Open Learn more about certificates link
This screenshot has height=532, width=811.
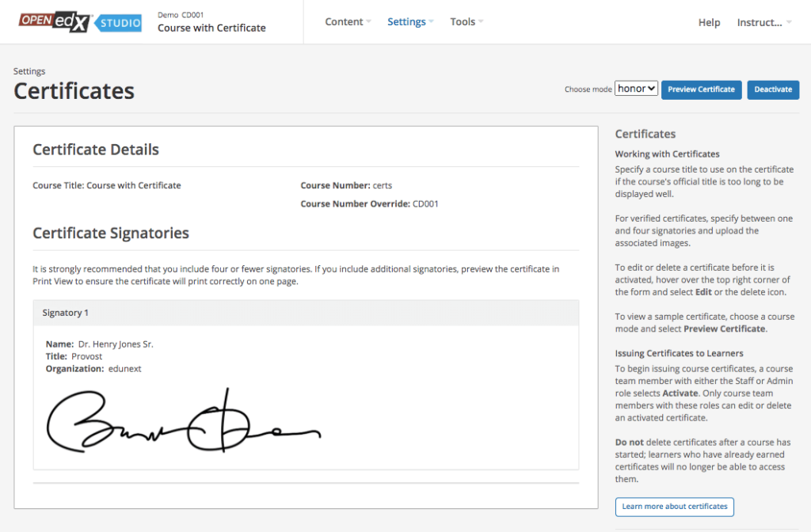pyautogui.click(x=675, y=507)
